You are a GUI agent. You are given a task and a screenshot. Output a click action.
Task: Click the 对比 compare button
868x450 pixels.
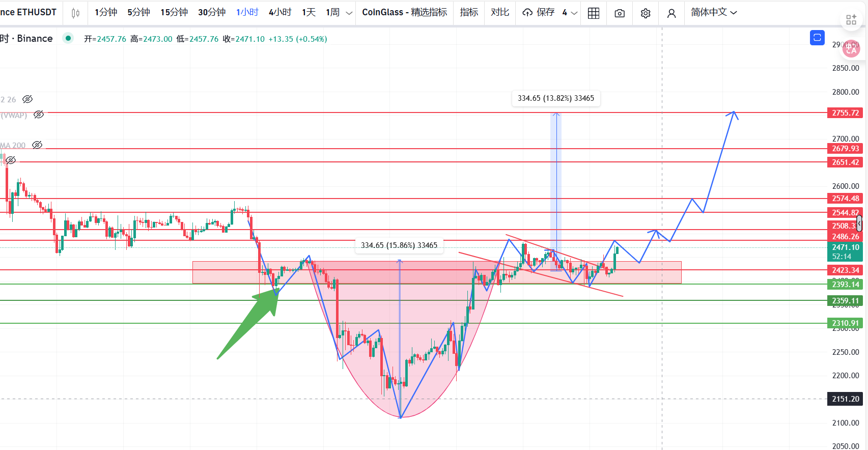(x=500, y=12)
